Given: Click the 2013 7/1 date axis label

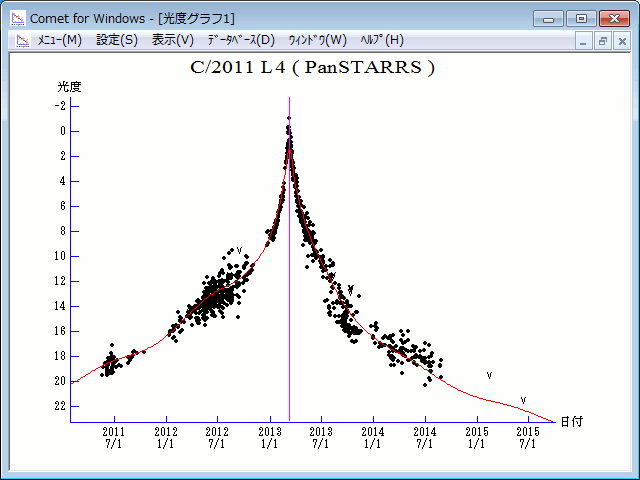Looking at the screenshot, I should click(x=321, y=438).
